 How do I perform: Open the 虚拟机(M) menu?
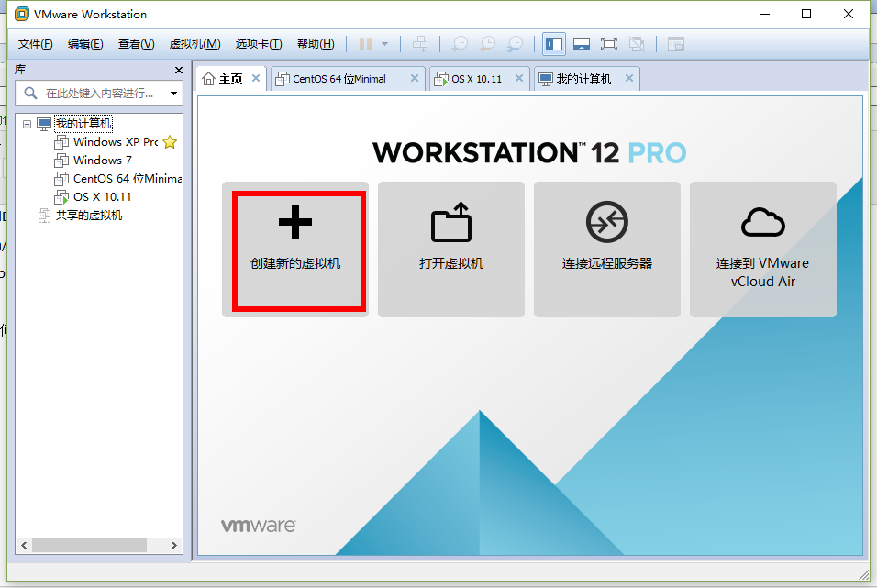(195, 44)
